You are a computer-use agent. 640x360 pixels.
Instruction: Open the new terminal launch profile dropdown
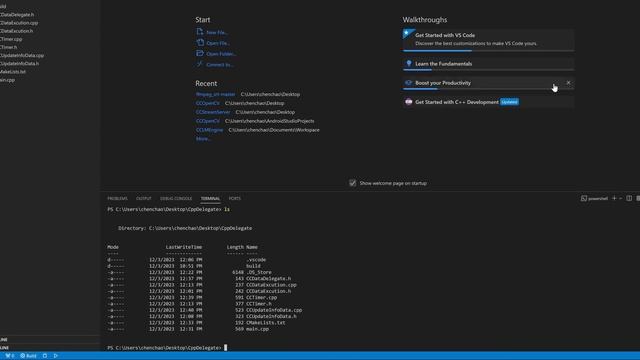[620, 198]
